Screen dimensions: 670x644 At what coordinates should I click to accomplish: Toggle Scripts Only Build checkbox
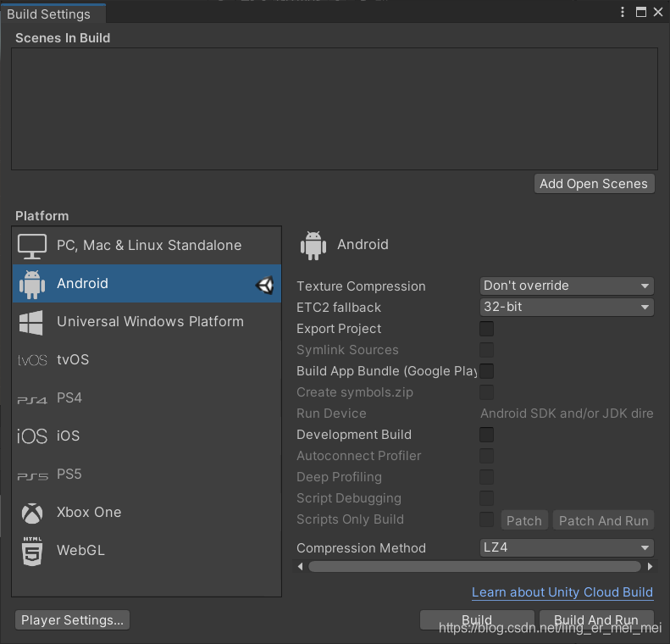[x=486, y=519]
